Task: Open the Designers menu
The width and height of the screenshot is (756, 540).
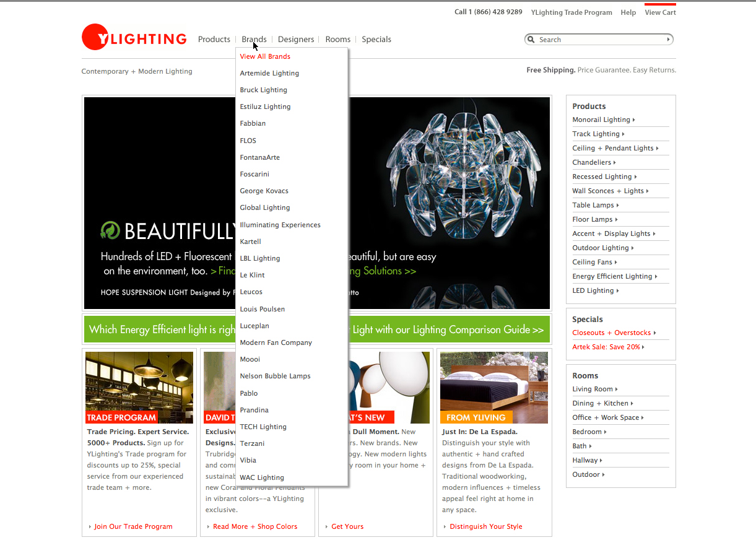Action: [296, 39]
